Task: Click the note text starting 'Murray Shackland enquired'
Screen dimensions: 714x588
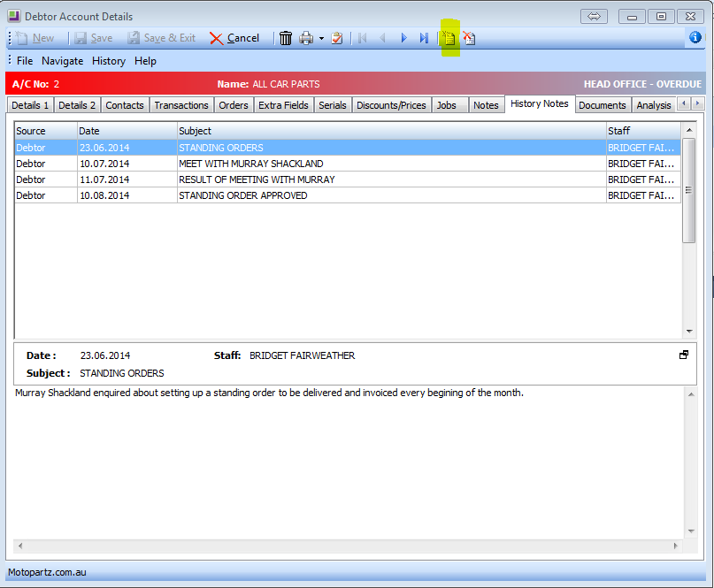Action: (269, 393)
